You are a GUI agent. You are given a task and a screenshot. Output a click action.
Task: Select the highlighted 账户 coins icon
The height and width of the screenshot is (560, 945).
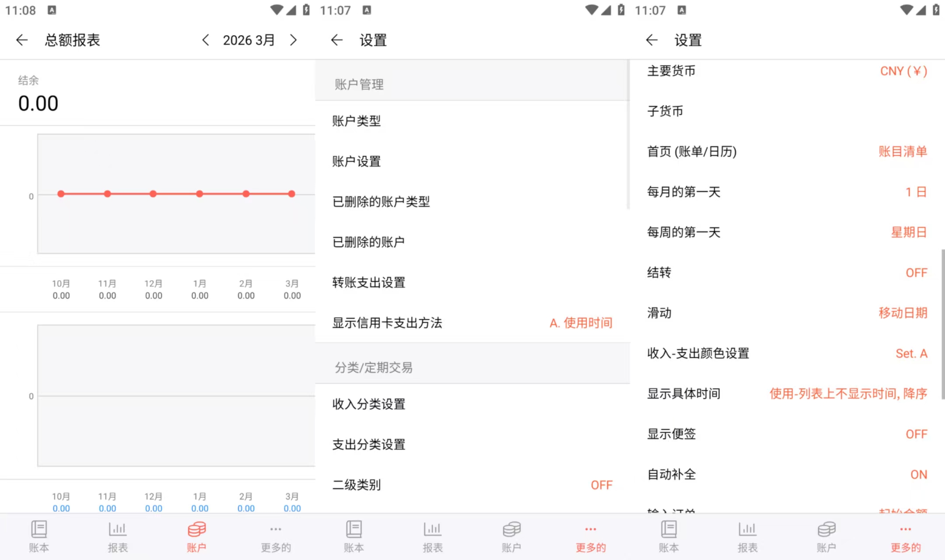pyautogui.click(x=196, y=535)
